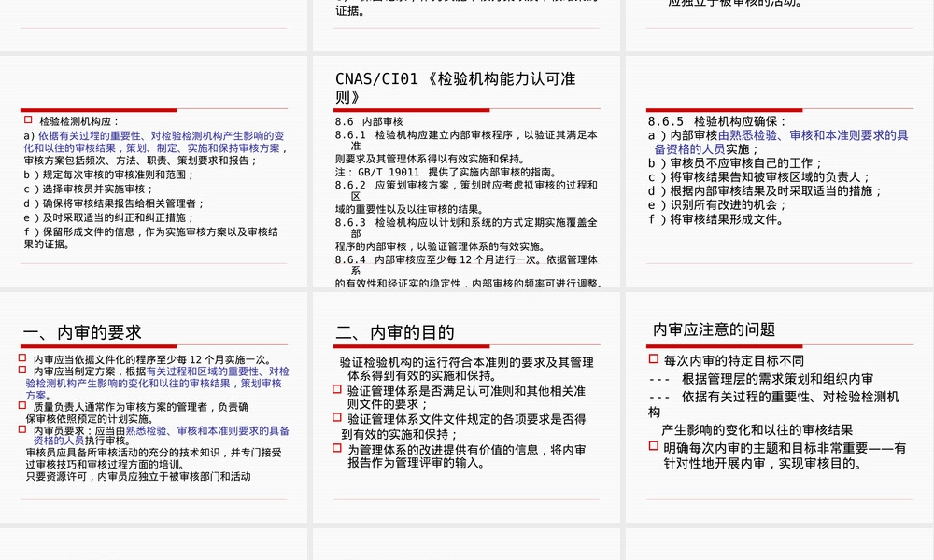Click the heading 8.6.5 检验机构应确保：
This screenshot has width=934, height=560.
(x=717, y=121)
